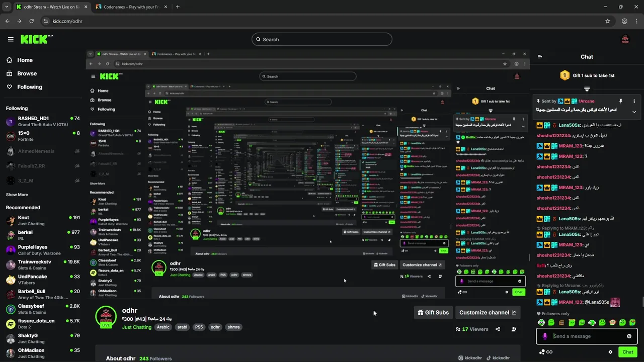
Task: Open offline Faisalb7_RR channel
Action: (43, 165)
